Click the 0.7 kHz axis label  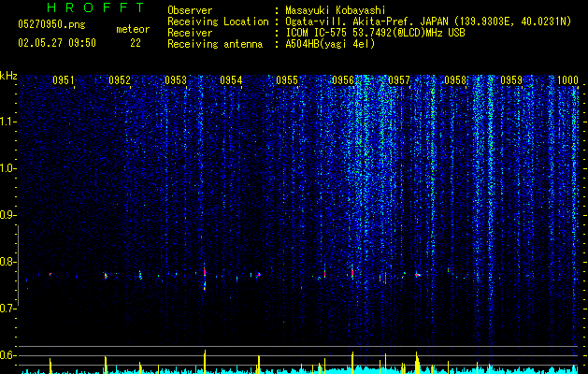[7, 309]
